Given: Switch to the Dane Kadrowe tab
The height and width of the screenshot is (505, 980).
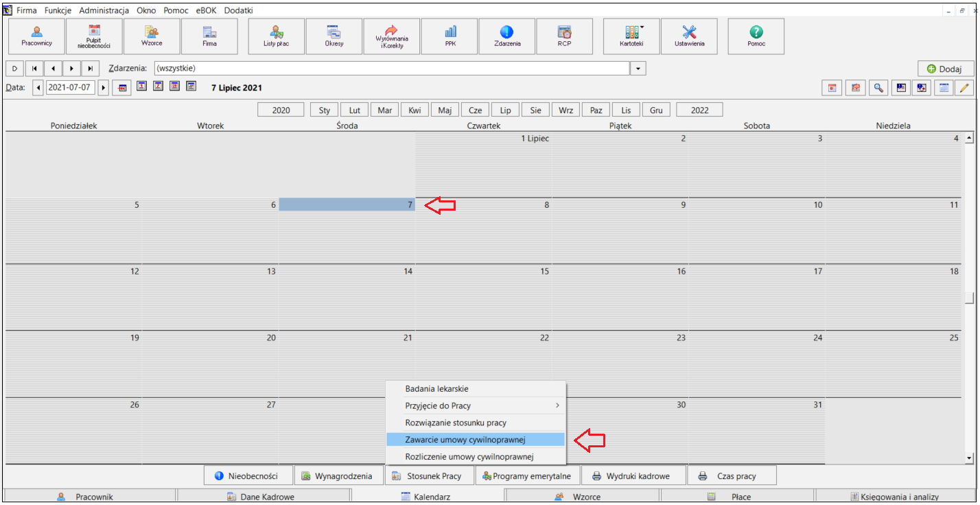Looking at the screenshot, I should coord(264,497).
